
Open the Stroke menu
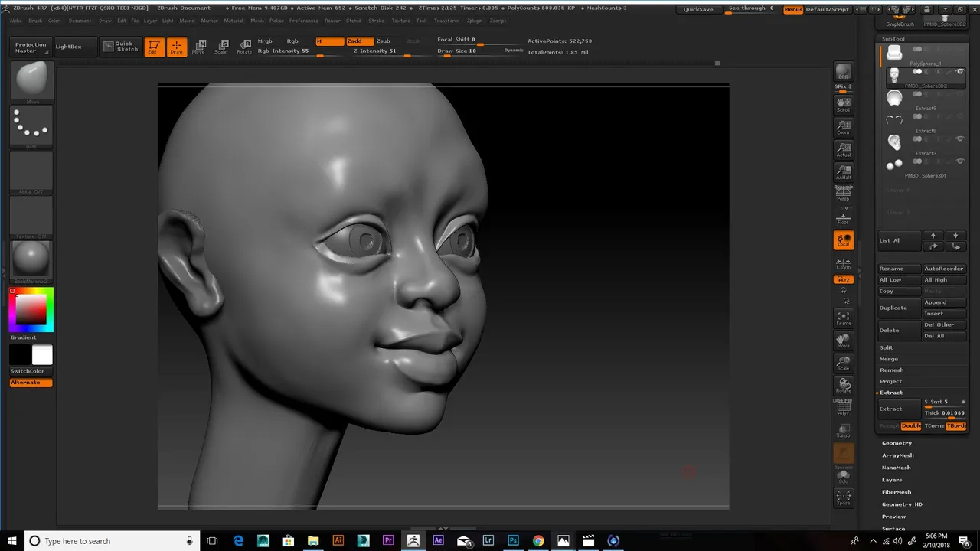click(x=377, y=21)
